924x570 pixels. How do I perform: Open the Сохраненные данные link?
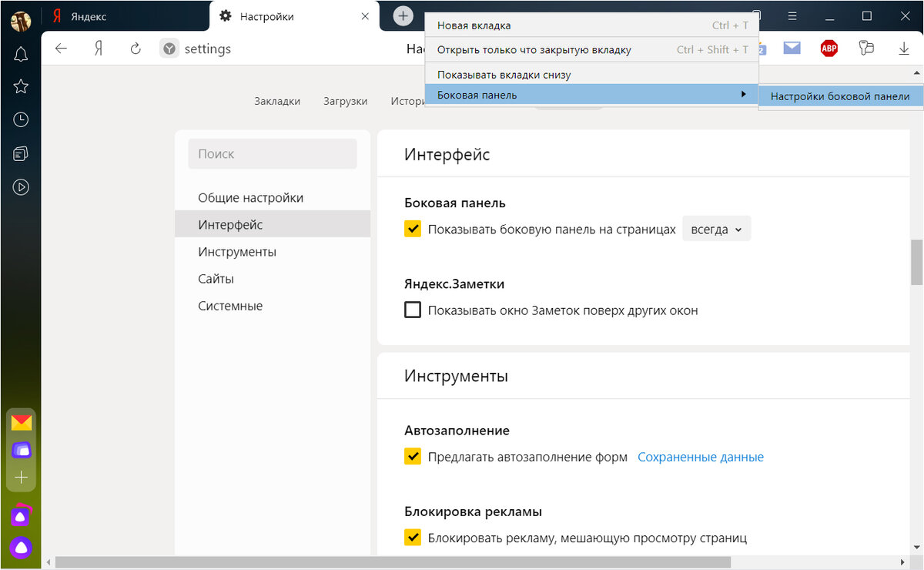tap(701, 457)
